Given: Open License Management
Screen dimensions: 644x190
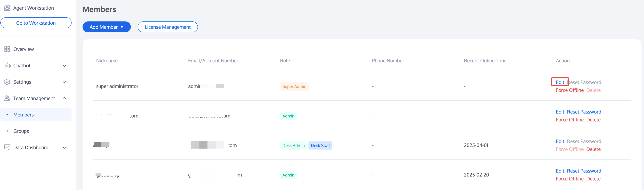Looking at the screenshot, I should click(167, 27).
